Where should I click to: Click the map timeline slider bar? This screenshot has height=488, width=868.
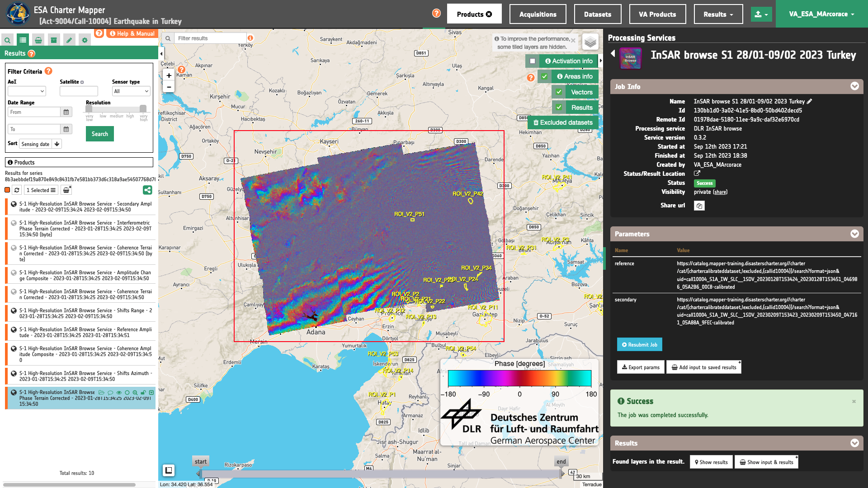381,474
